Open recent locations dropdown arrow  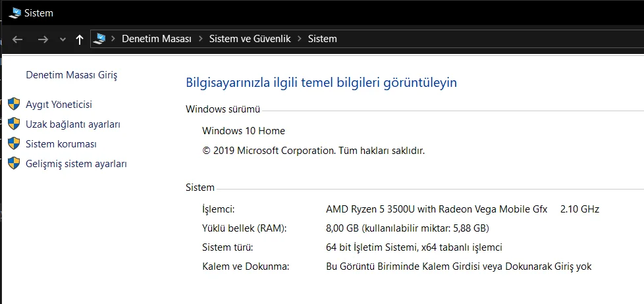63,39
